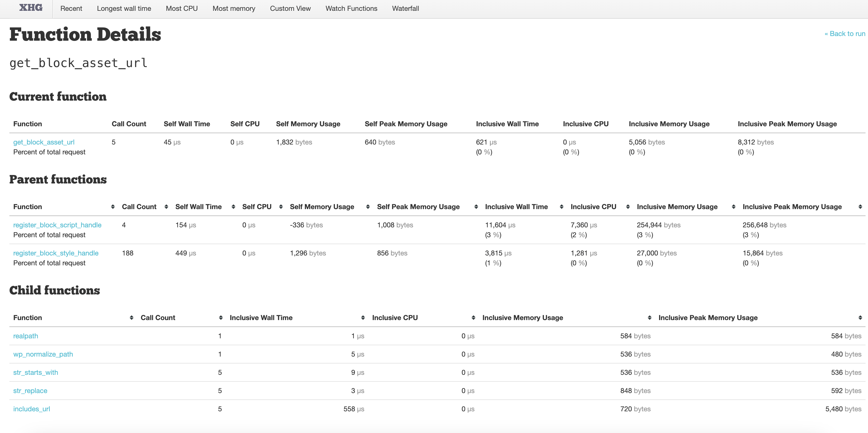868x433 pixels.
Task: Open the Waterfall view
Action: point(405,8)
